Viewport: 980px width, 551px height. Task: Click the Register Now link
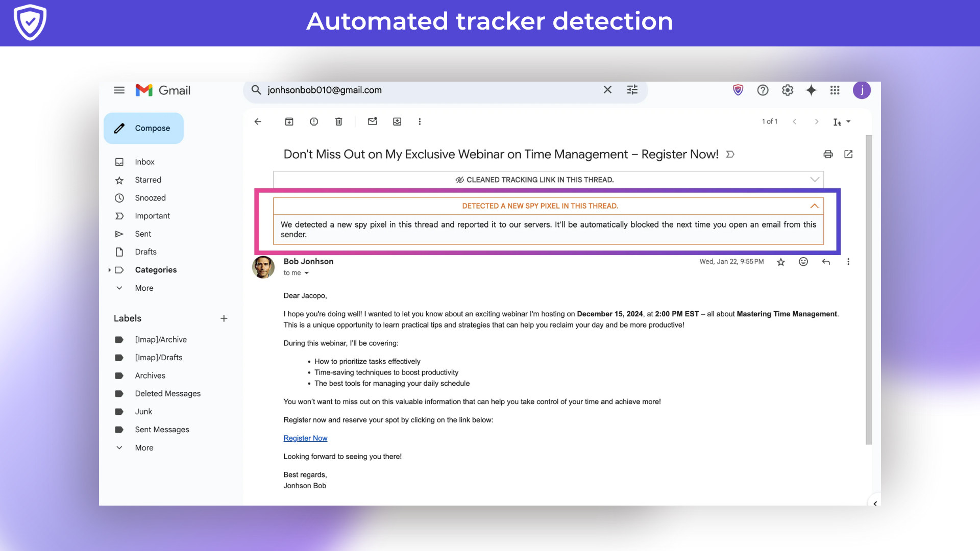(305, 438)
